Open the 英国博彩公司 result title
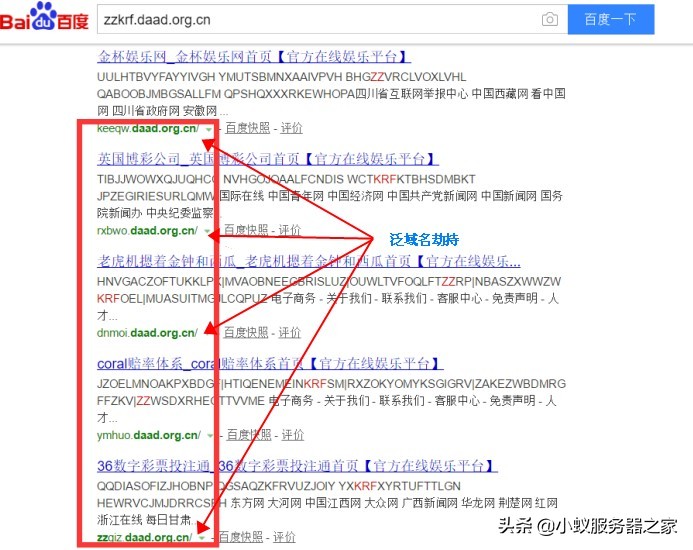 268,159
